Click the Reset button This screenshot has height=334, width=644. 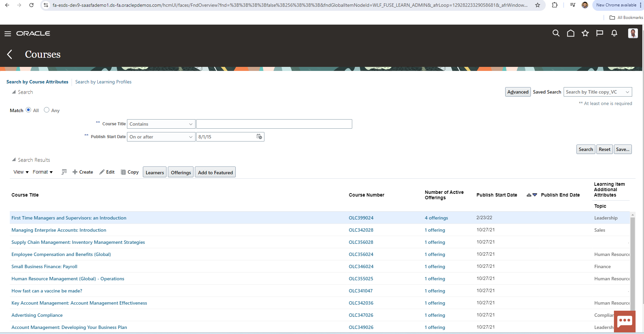click(604, 149)
